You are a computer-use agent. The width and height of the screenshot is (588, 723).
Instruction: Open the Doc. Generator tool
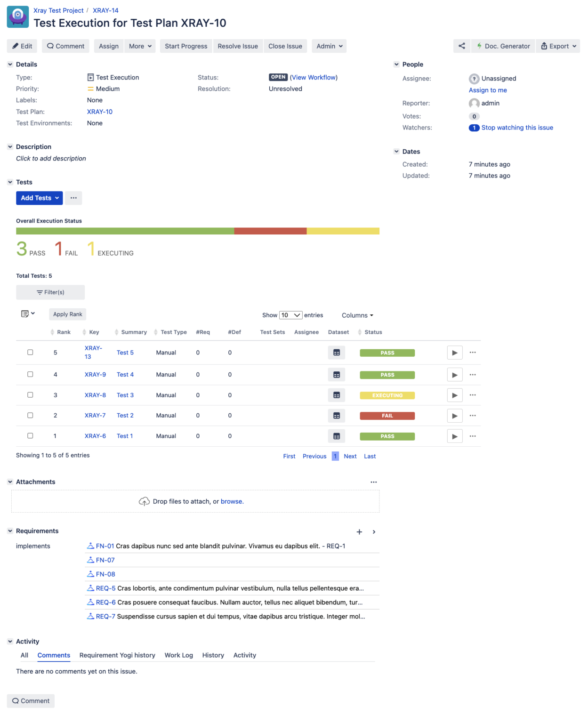[502, 46]
